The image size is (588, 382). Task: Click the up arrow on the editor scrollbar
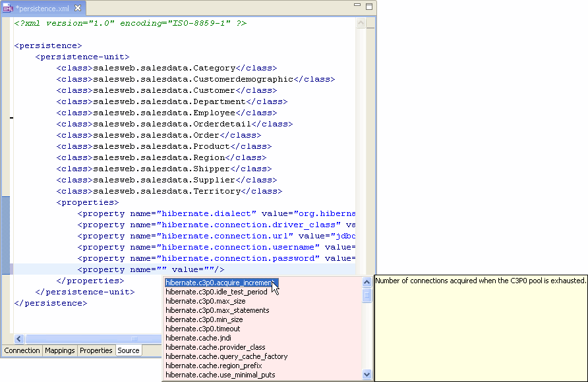tap(360, 22)
